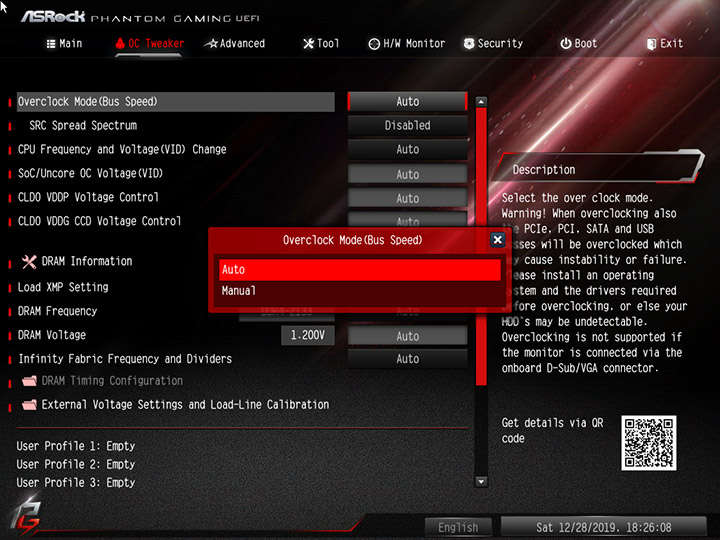The height and width of the screenshot is (540, 720).
Task: Click the H/W Monitor gauge icon
Action: pyautogui.click(x=374, y=44)
